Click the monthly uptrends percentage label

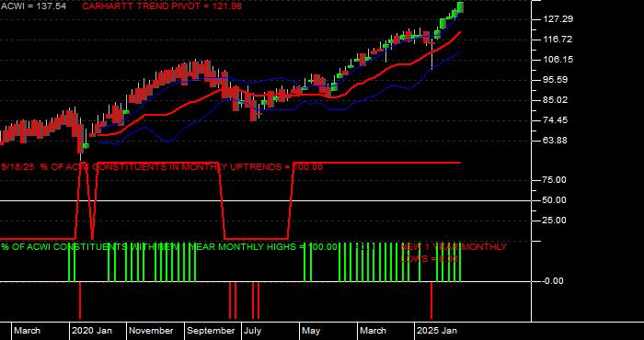point(162,167)
